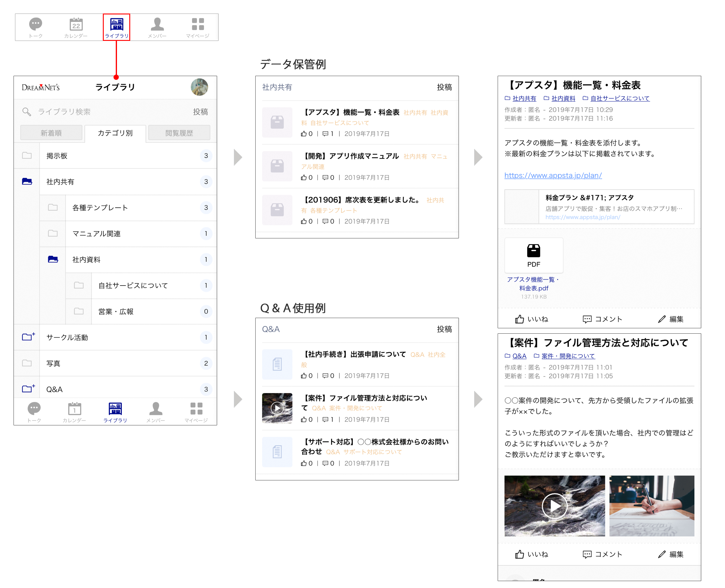This screenshot has width=725, height=588.
Task: Click 投稿 in 社内共有 panel header
Action: 444,87
